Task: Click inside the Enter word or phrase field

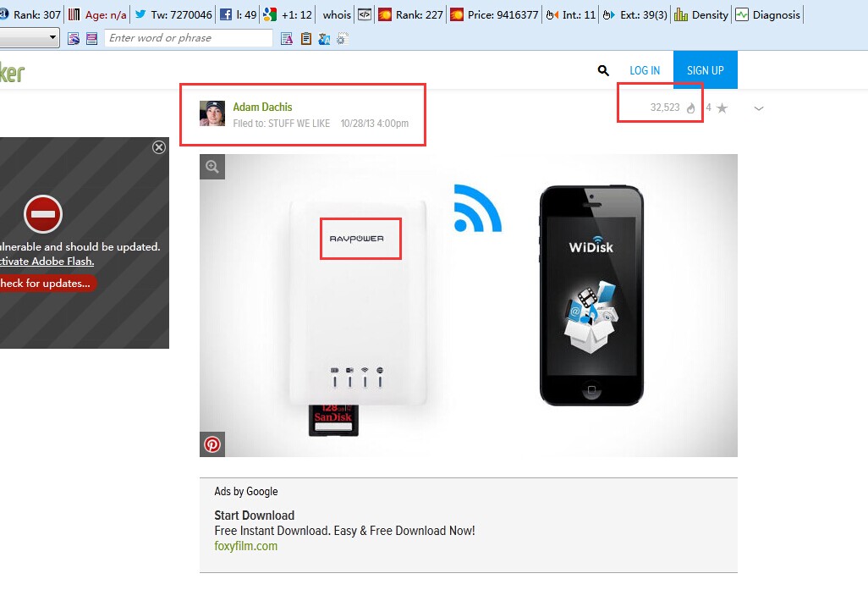Action: tap(188, 38)
